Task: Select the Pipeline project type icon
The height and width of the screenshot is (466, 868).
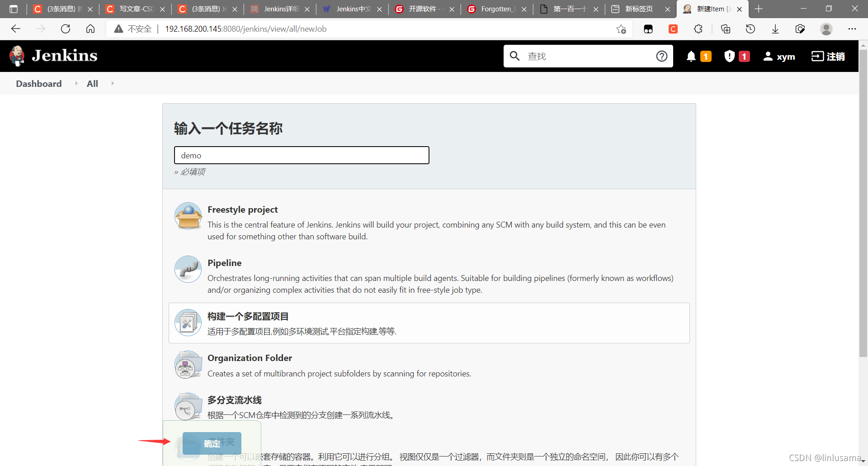Action: coord(188,269)
